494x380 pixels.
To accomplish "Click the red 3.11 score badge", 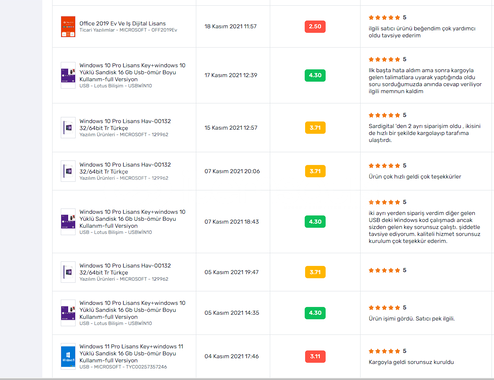I will (315, 356).
